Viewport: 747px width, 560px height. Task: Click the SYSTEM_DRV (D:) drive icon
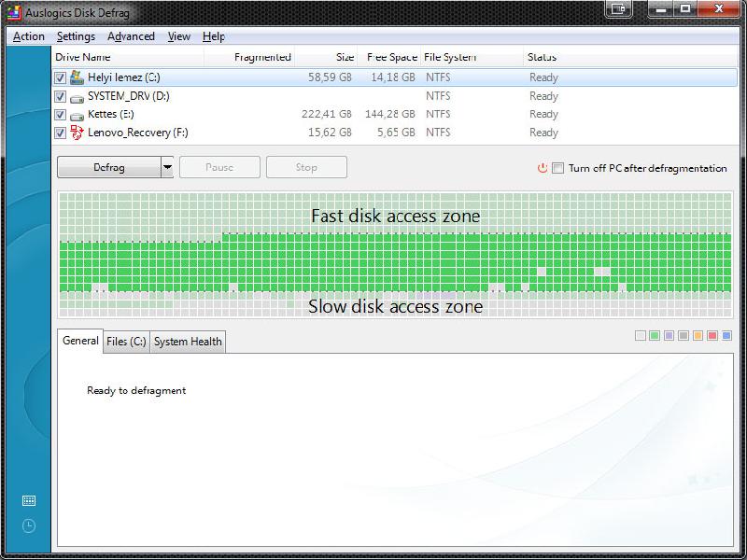tap(77, 99)
